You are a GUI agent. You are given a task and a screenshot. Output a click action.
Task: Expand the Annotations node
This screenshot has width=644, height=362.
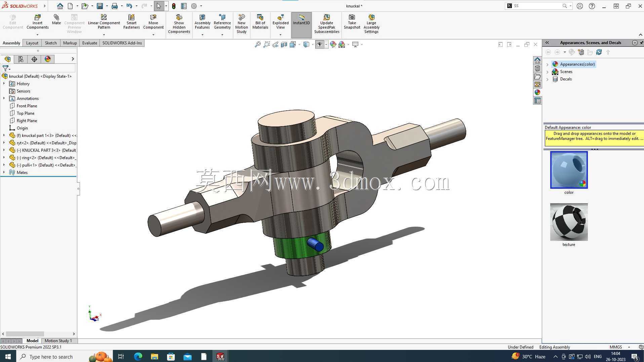point(4,99)
